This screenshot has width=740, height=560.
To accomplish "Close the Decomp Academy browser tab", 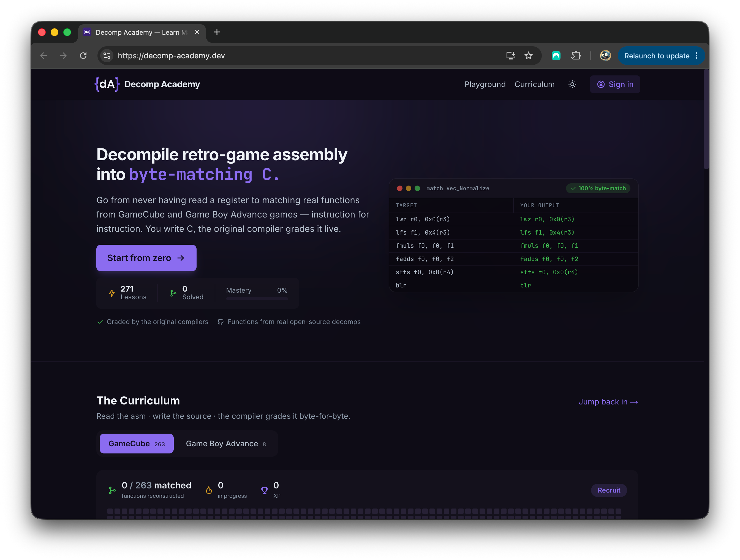I will coord(197,32).
